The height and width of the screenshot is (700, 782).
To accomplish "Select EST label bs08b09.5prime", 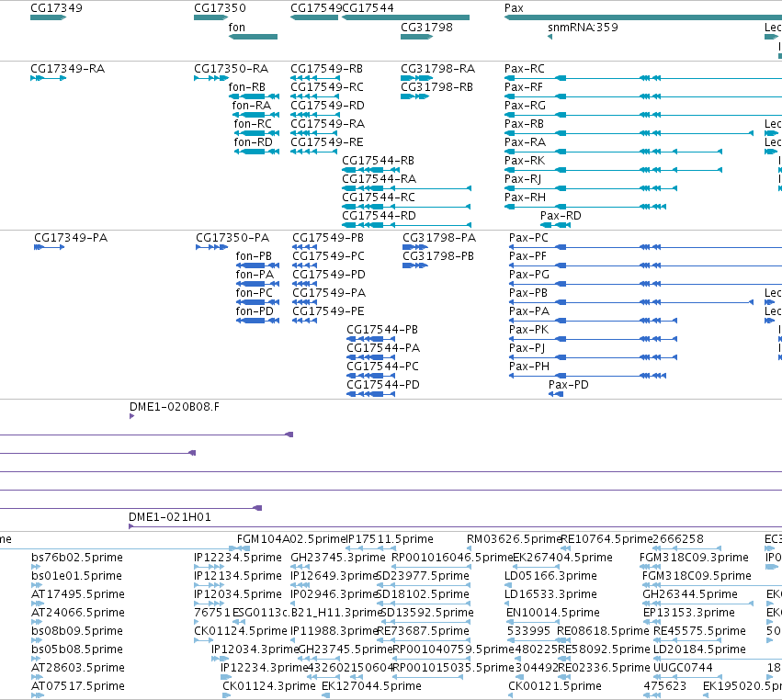I will click(77, 631).
